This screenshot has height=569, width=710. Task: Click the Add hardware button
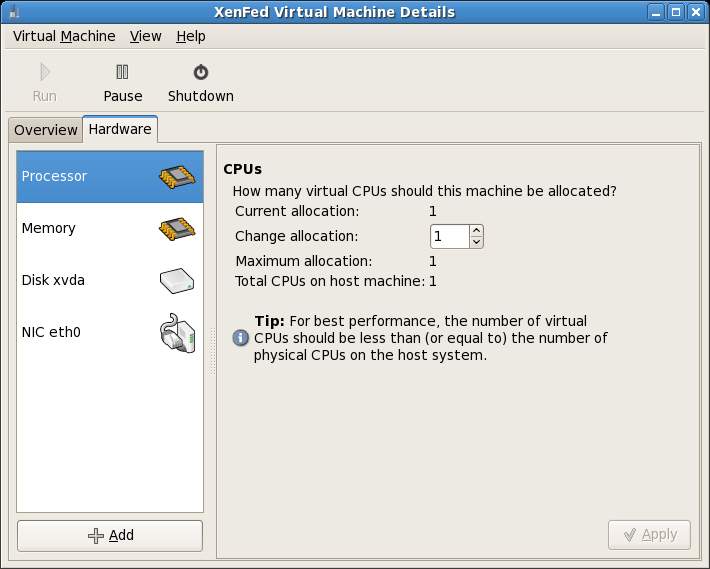(110, 535)
